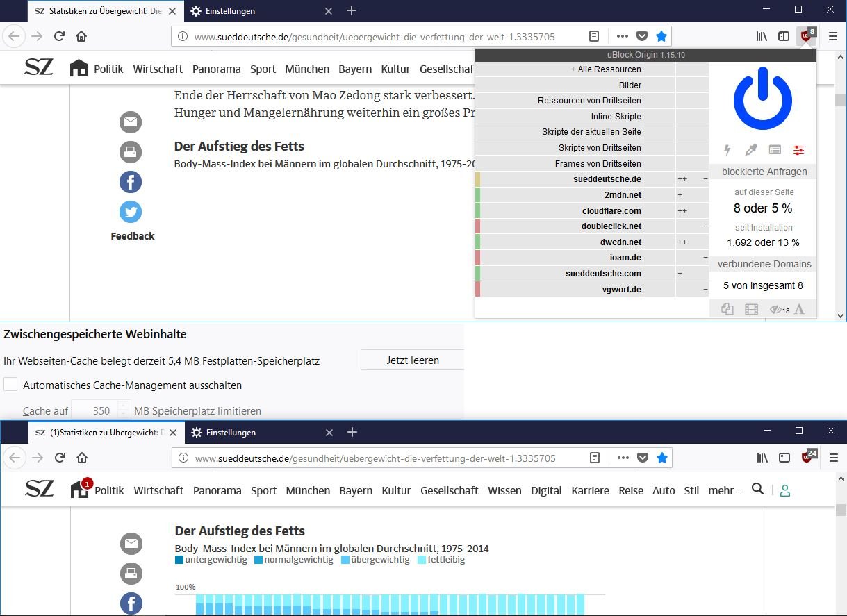Toggle the large blue uBlock power button
Viewport: 847px width, 616px height.
click(763, 99)
